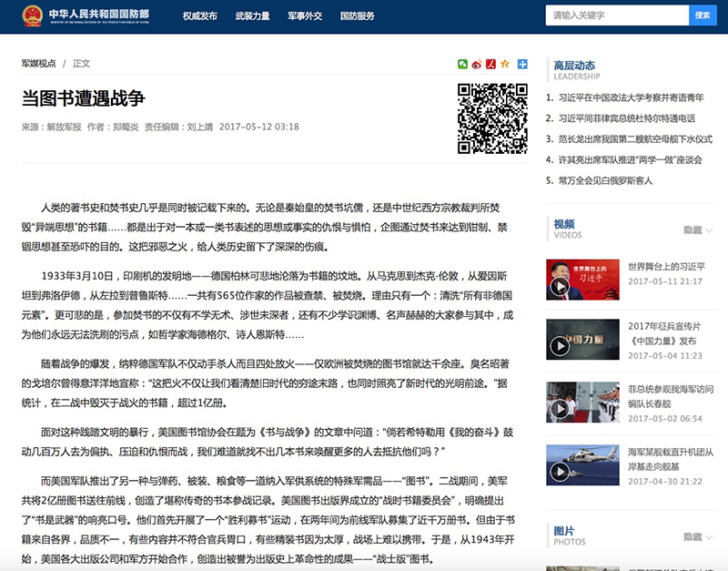Click the star favorites share icon
Image resolution: width=728 pixels, height=571 pixels.
pos(504,64)
